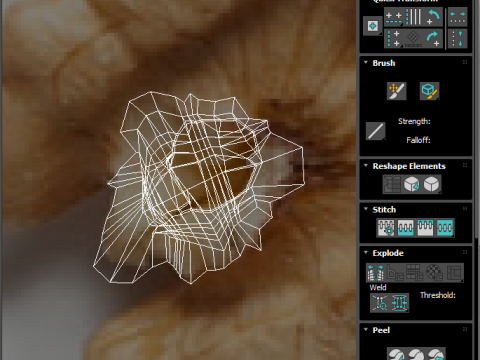Click the 'Threshold:' label

point(438,295)
